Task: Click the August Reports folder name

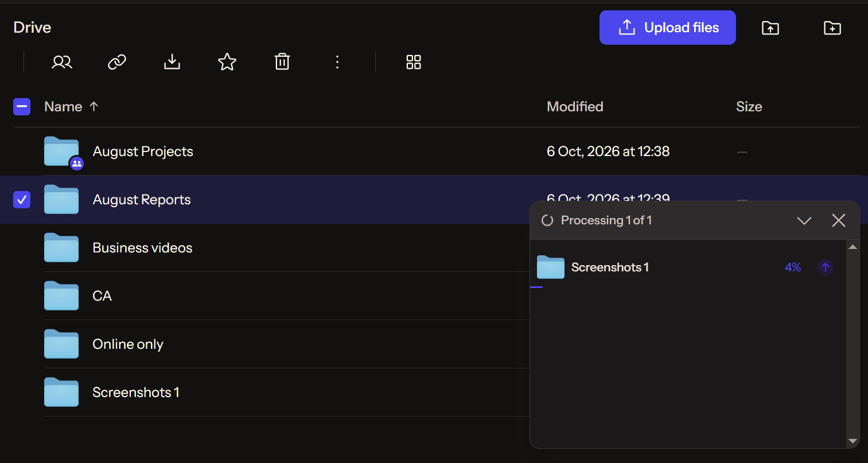Action: pos(142,200)
